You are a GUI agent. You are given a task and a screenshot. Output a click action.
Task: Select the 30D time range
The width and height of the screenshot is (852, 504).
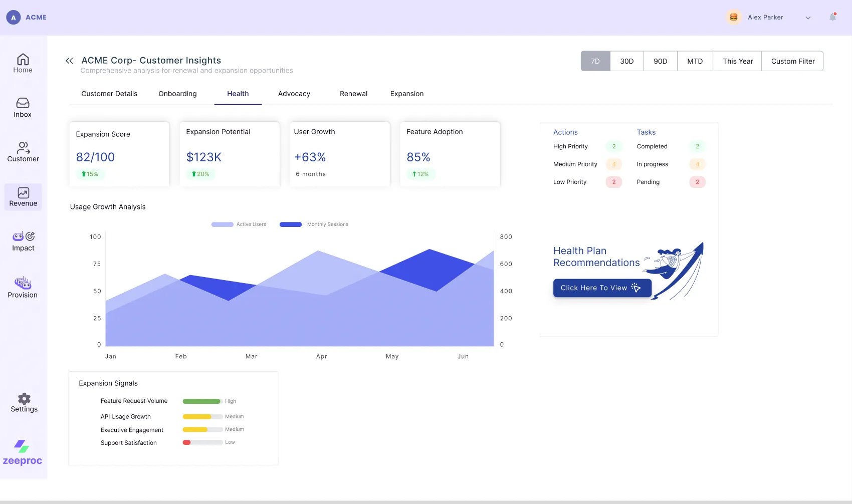(626, 61)
